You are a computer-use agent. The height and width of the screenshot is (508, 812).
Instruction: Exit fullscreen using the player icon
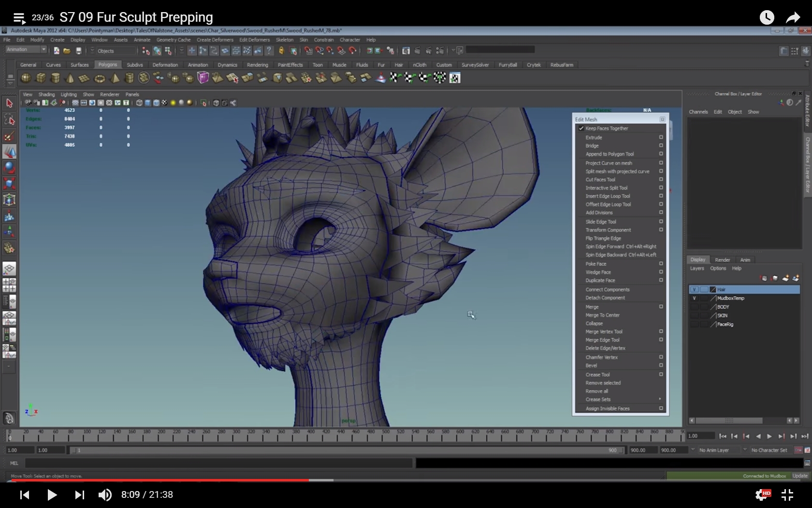coord(787,494)
